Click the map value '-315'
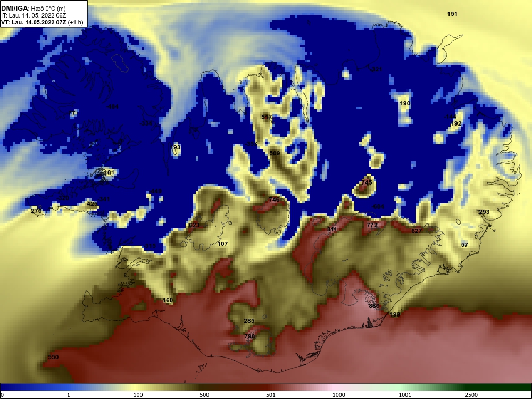The image size is (532, 399). click(149, 246)
